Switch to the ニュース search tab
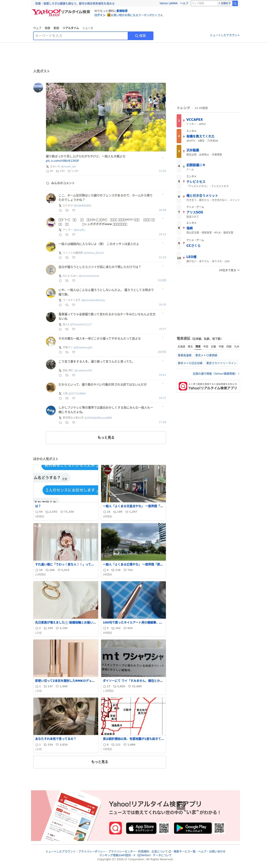Image resolution: width=271 pixels, height=868 pixels. [x=88, y=28]
